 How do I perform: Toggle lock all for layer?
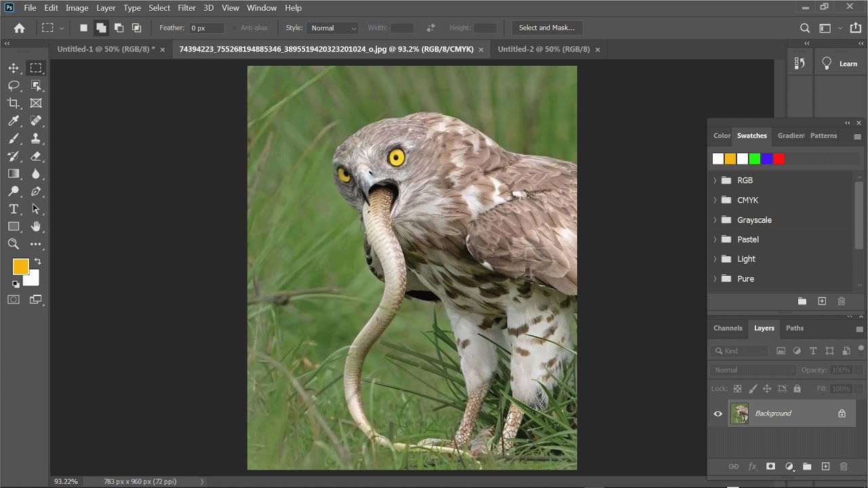(797, 388)
